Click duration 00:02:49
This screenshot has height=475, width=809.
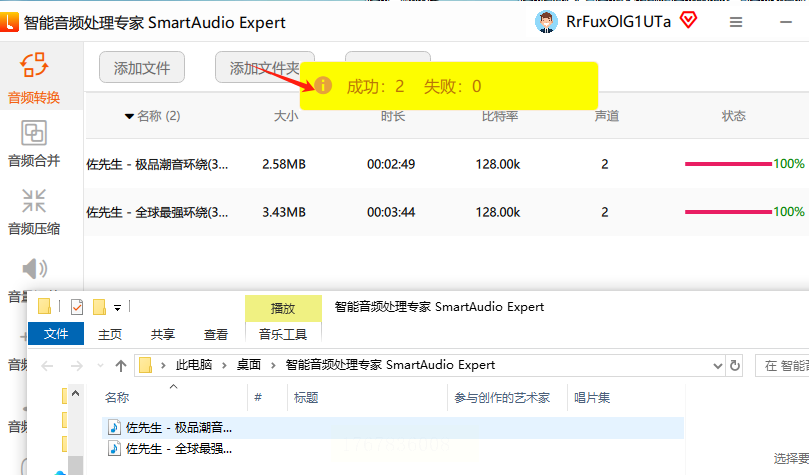pyautogui.click(x=391, y=165)
